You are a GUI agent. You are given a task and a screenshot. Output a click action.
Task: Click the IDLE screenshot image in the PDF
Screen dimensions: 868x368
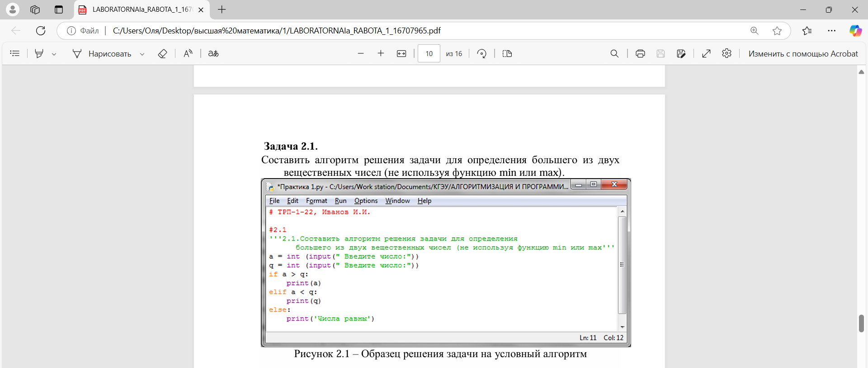446,263
